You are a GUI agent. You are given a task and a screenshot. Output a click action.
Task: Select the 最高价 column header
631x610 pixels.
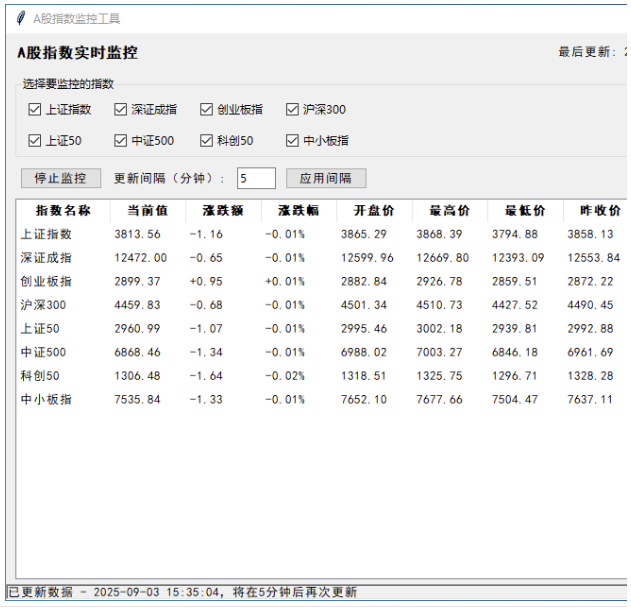449,211
